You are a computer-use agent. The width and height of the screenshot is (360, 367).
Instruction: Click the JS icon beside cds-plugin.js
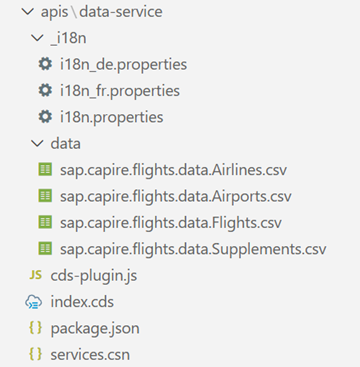[35, 275]
